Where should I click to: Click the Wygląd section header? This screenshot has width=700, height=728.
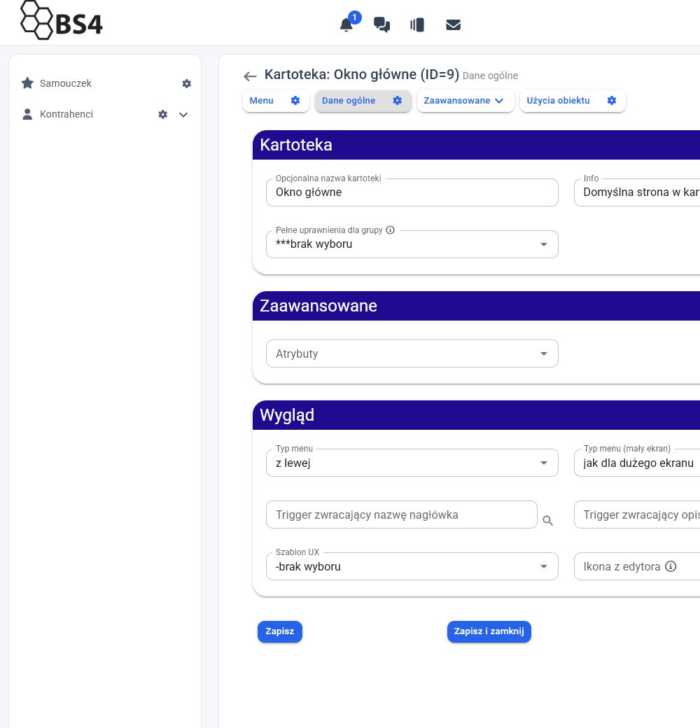coord(476,415)
